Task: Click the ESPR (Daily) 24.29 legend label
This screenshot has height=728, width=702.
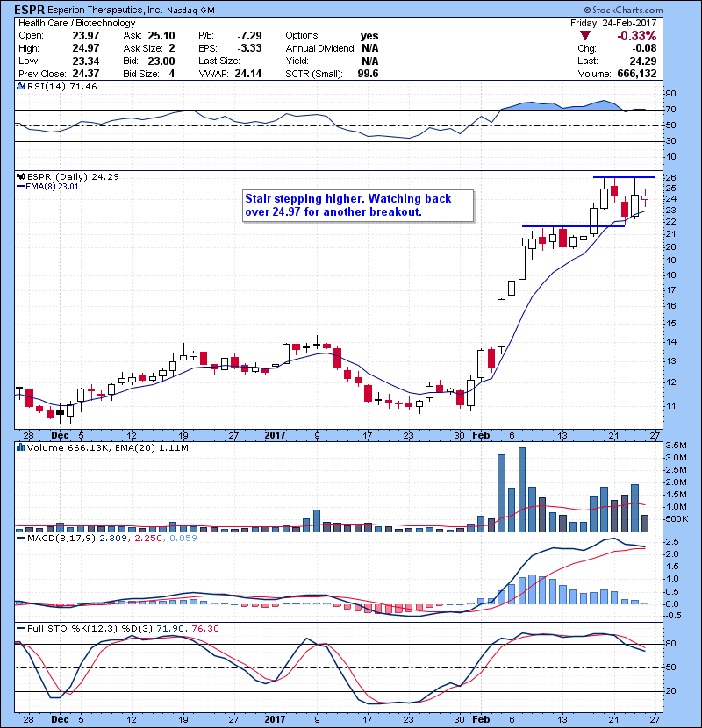Action: (x=73, y=176)
